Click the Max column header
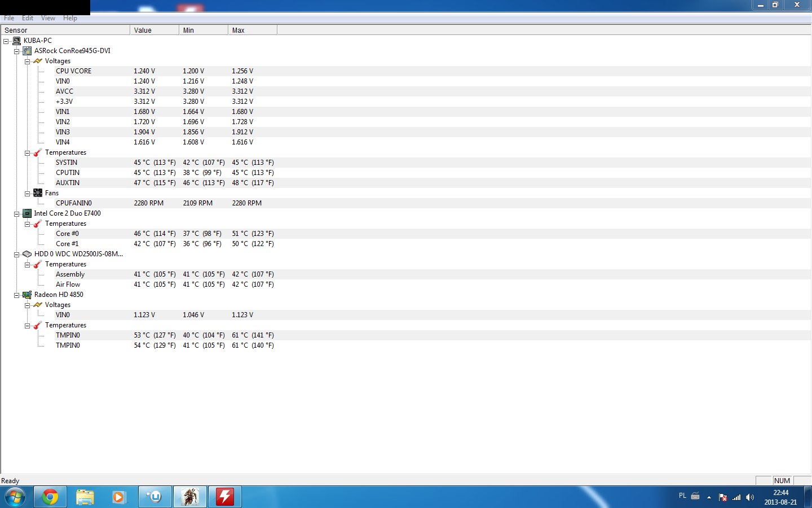This screenshot has height=508, width=812. pyautogui.click(x=253, y=30)
